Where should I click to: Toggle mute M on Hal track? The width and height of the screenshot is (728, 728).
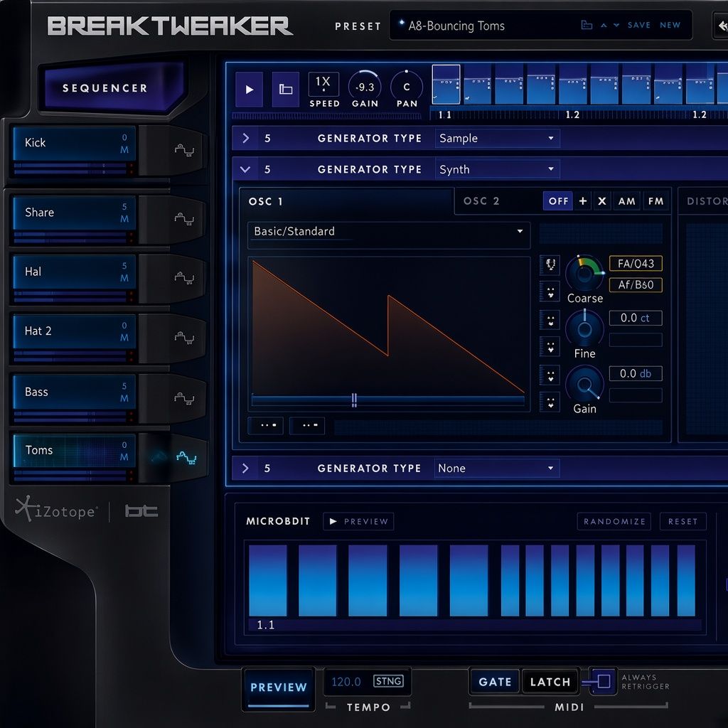(x=124, y=278)
